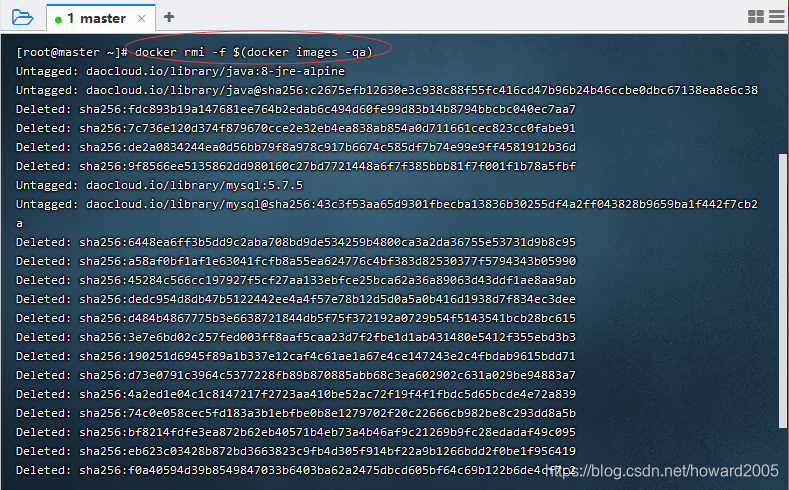Click the terminal vertical scrollbar
The image size is (789, 490).
click(x=782, y=291)
